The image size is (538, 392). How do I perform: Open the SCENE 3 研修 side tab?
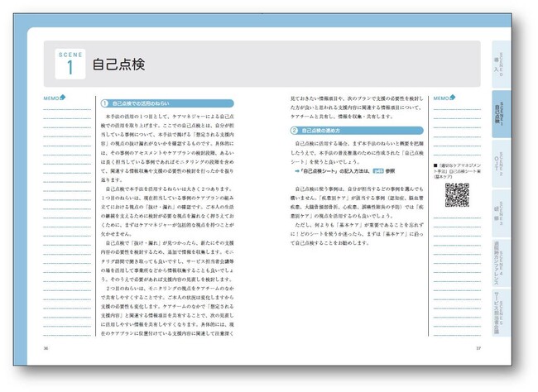click(x=501, y=213)
